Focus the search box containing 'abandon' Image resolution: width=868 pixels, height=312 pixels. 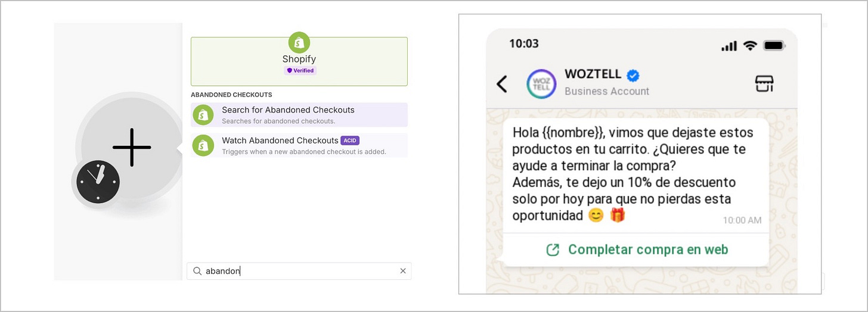point(299,271)
